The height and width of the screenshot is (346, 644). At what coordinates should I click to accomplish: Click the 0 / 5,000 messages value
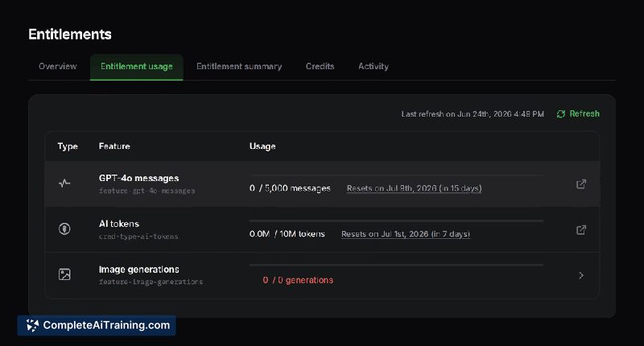click(290, 188)
